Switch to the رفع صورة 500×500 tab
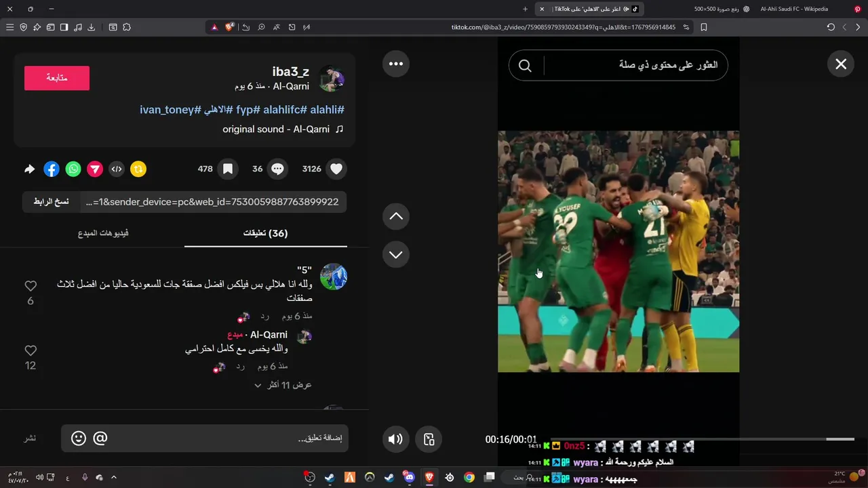Image resolution: width=868 pixels, height=488 pixels. pos(721,9)
